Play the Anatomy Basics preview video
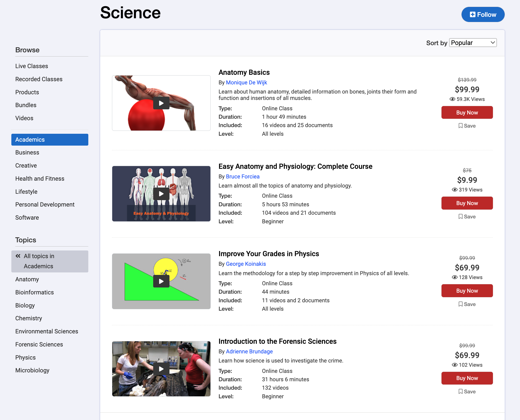The image size is (520, 420). [x=161, y=103]
